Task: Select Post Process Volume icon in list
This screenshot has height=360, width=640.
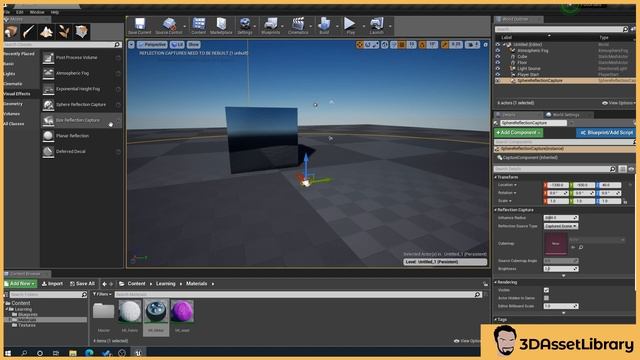Action: [48, 58]
